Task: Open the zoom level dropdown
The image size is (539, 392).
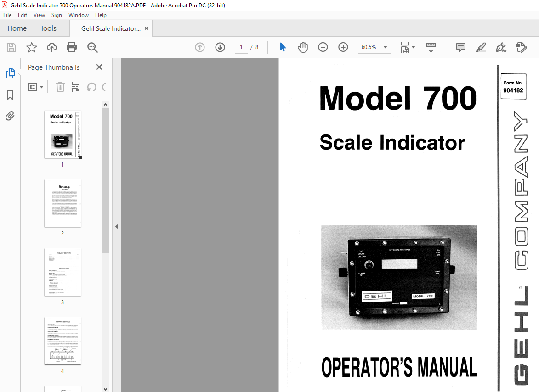Action: pyautogui.click(x=386, y=47)
